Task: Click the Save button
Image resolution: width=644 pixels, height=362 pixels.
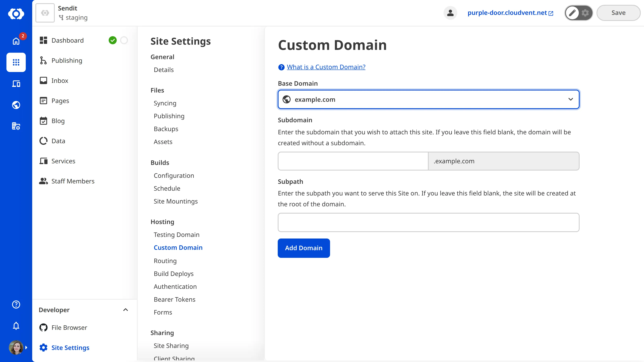Action: [618, 13]
